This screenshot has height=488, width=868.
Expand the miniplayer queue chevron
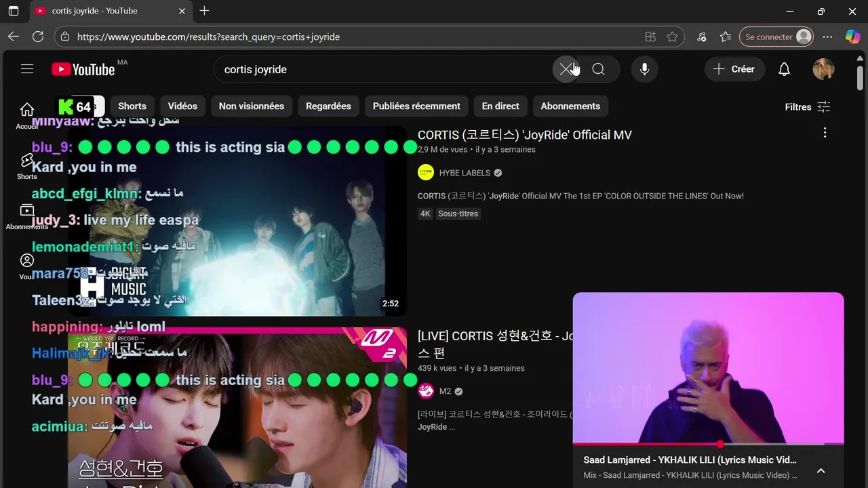click(x=821, y=470)
